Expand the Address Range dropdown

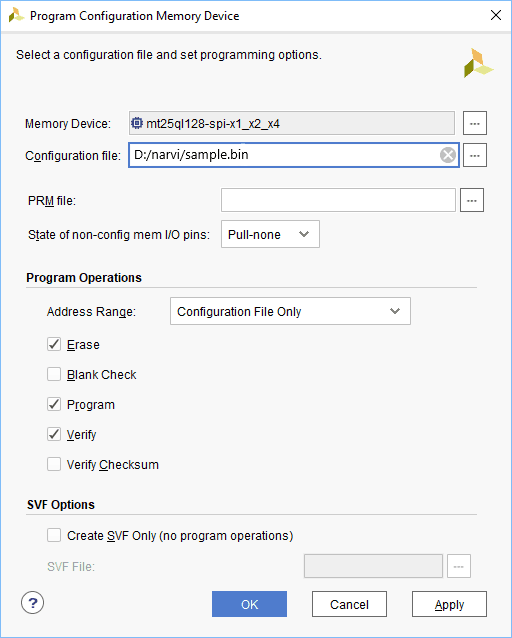point(290,311)
